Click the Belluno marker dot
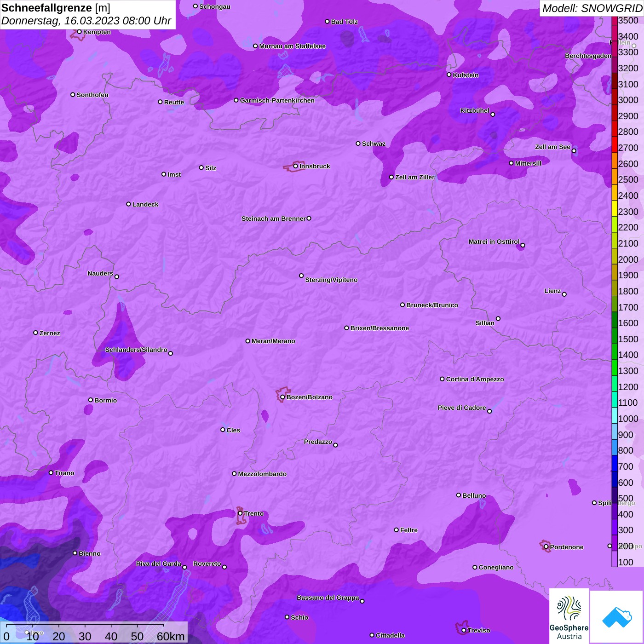This screenshot has width=644, height=644. point(458,495)
